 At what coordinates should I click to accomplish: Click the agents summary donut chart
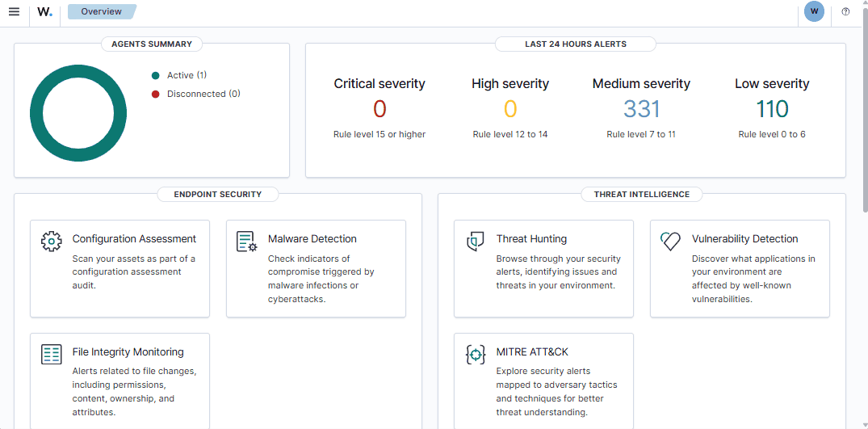78,113
